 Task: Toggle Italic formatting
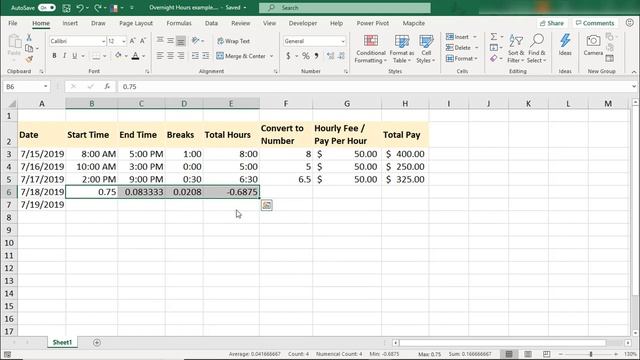(64, 56)
